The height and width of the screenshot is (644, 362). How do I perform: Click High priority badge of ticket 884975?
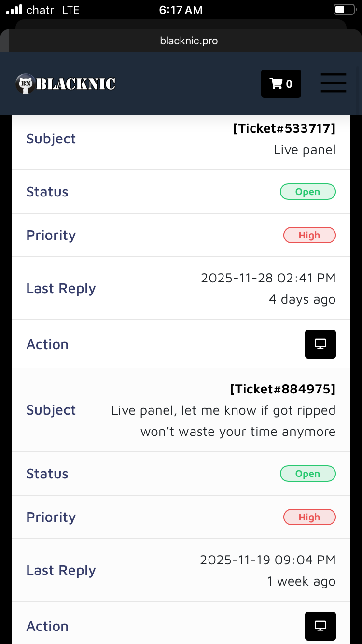(x=309, y=517)
